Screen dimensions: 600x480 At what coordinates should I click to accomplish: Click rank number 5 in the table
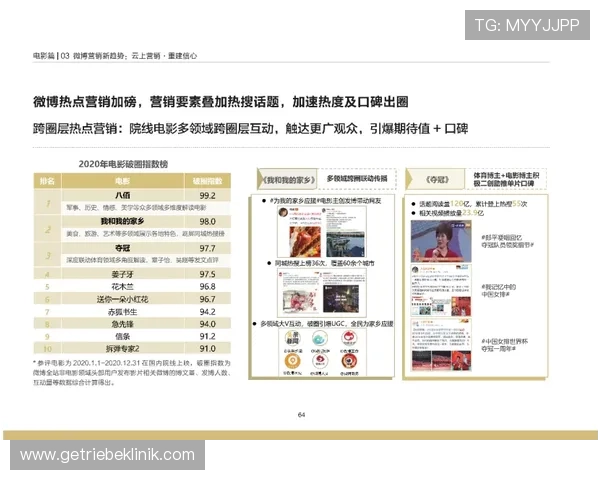click(x=47, y=287)
